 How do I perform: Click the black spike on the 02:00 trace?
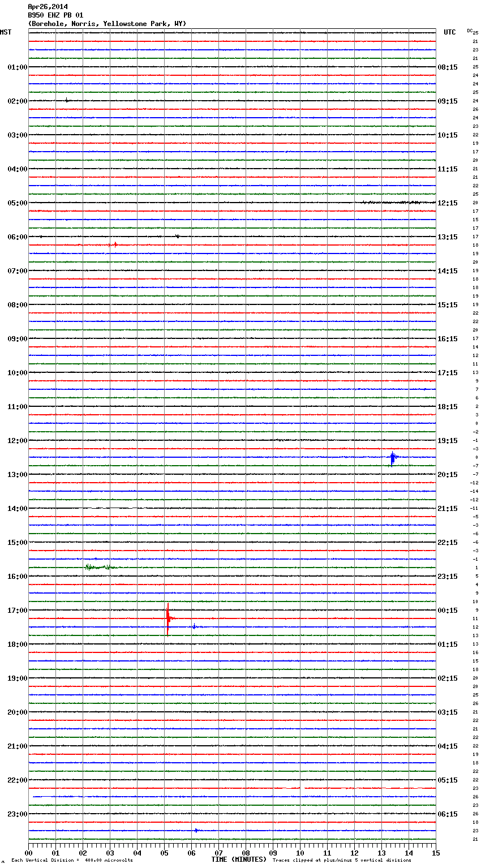click(66, 100)
